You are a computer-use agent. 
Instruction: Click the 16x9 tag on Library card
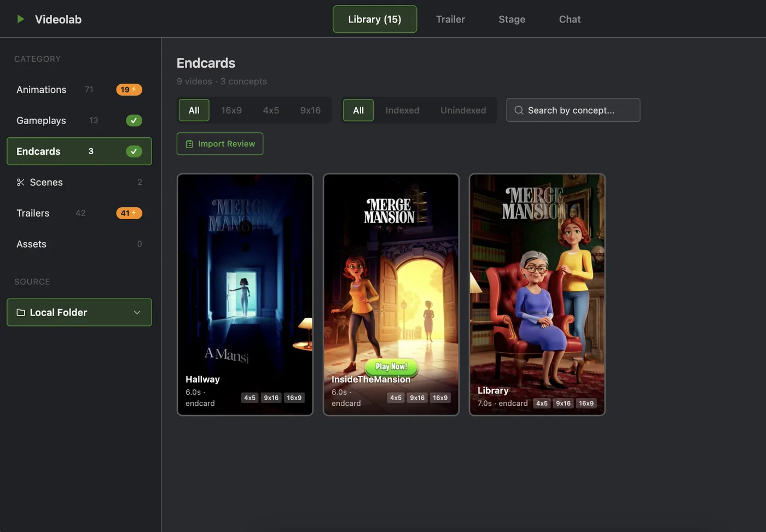(587, 404)
